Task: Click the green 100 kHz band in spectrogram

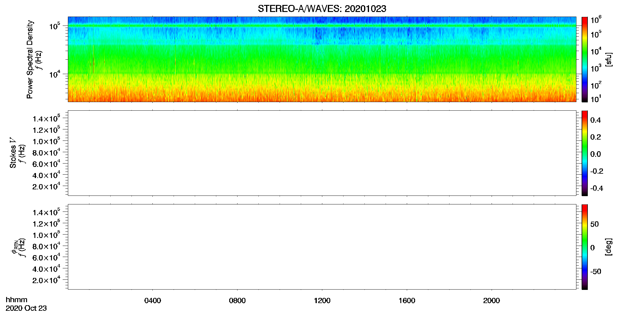Action: pyautogui.click(x=322, y=26)
